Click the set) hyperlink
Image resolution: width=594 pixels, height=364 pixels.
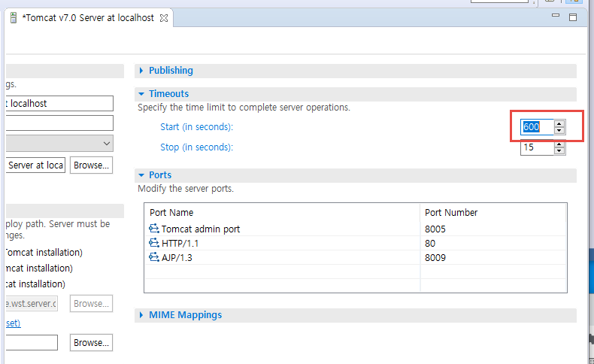(14, 323)
